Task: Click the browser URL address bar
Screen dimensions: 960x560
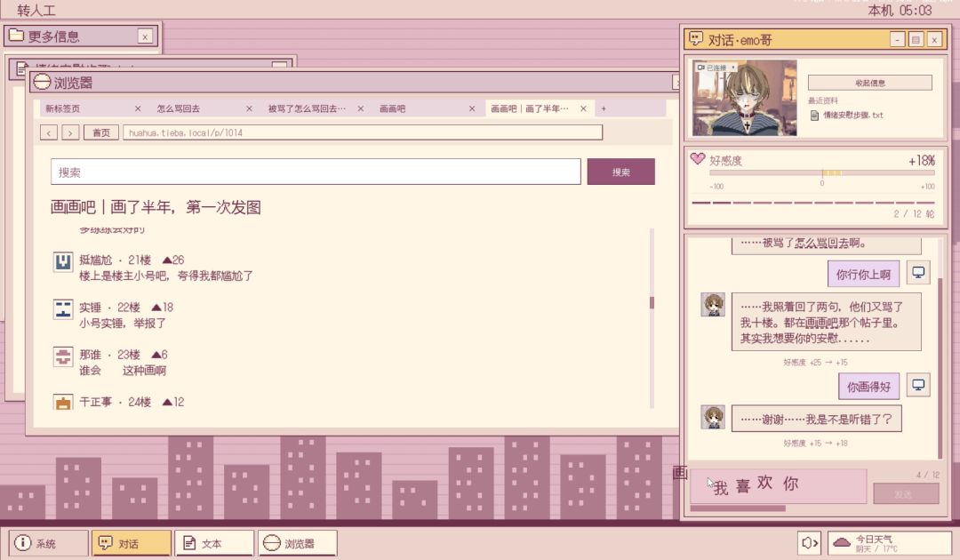Action: [x=363, y=132]
